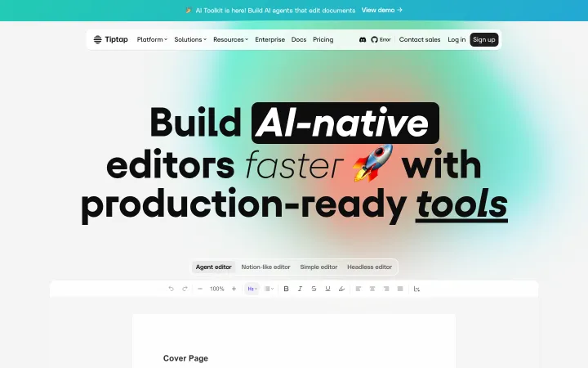Expand the Resources menu
This screenshot has width=588, height=368.
click(x=230, y=39)
